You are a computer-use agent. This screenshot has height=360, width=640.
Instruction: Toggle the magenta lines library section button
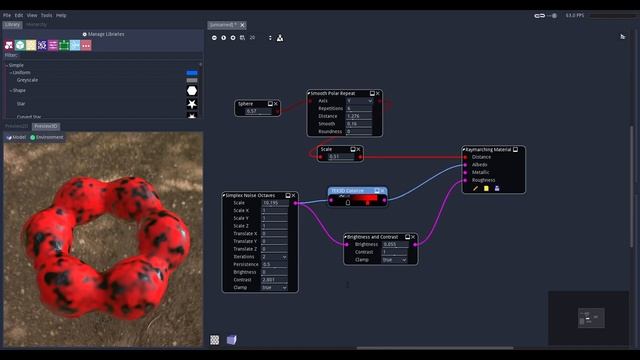[x=53, y=45]
